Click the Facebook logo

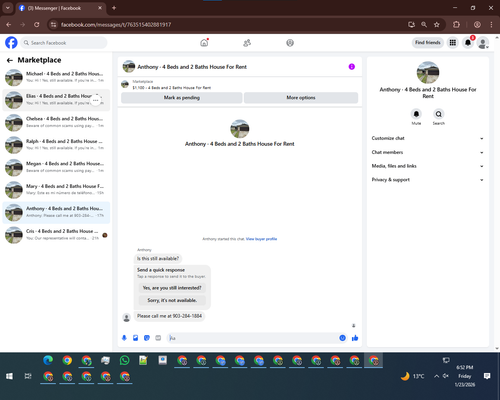point(11,43)
